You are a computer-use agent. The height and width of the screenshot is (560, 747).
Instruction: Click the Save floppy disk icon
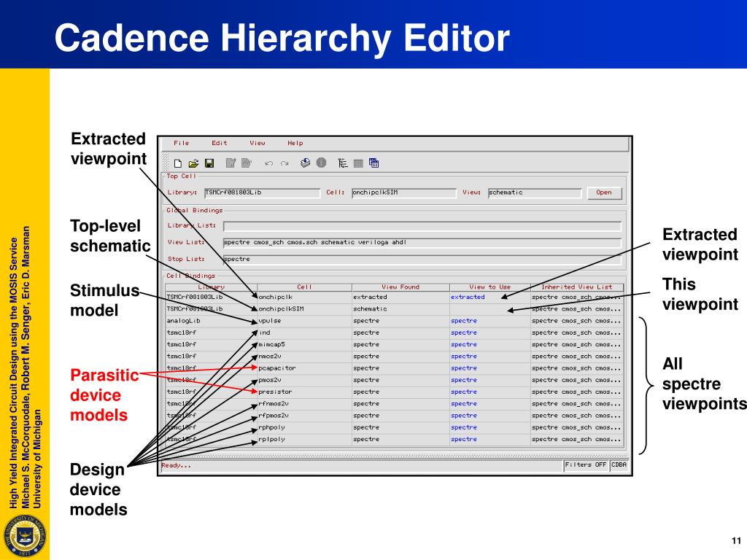tap(209, 163)
